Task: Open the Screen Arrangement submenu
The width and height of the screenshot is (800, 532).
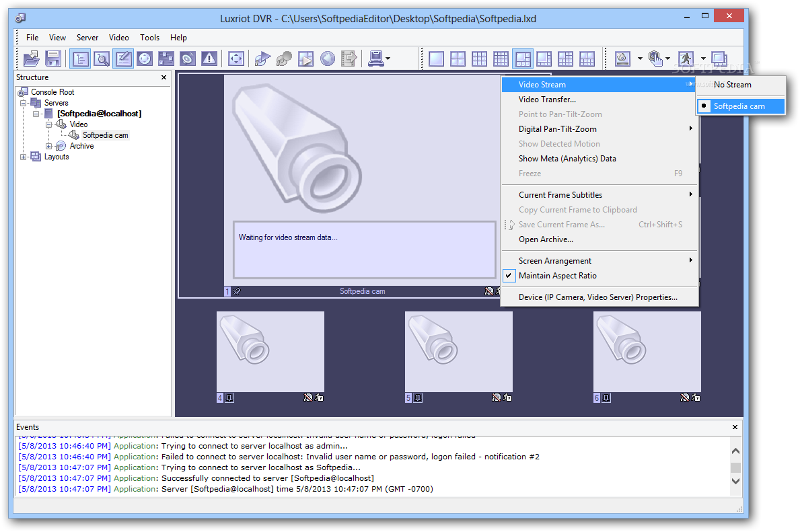Action: click(x=599, y=261)
